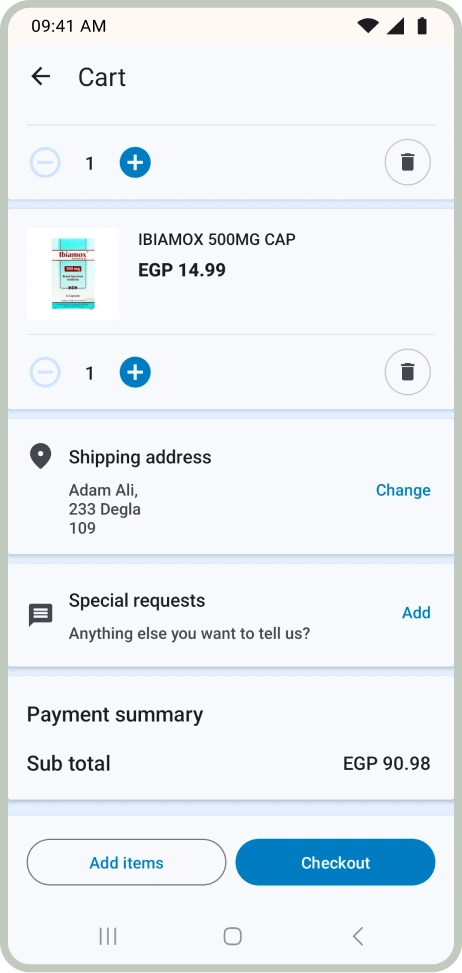The width and height of the screenshot is (462, 973).
Task: Tap the Add items button
Action: point(127,862)
